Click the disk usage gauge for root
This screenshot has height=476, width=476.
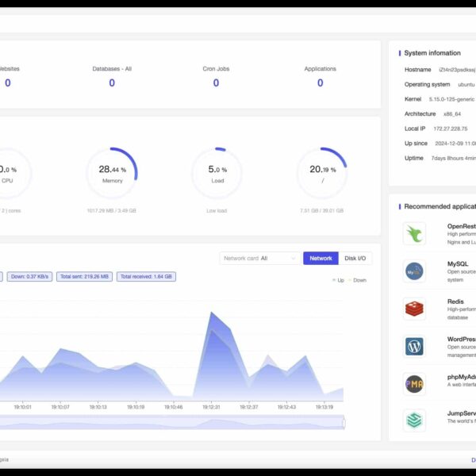tap(321, 173)
